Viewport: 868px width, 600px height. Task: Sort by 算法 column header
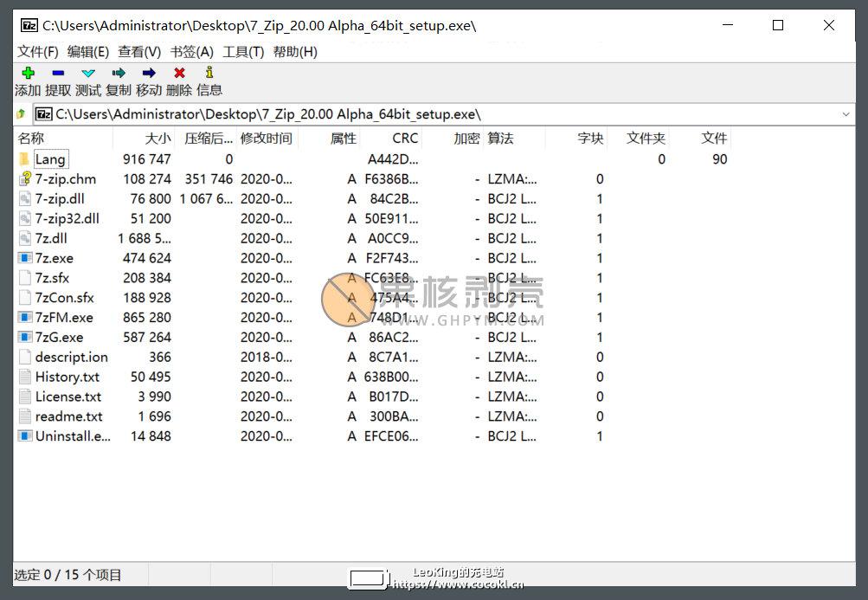[x=514, y=138]
